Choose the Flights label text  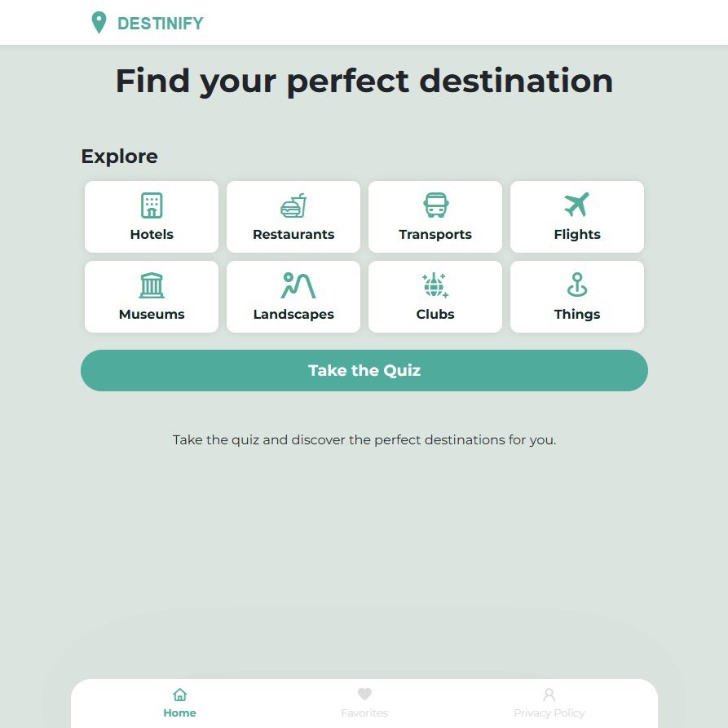577,235
